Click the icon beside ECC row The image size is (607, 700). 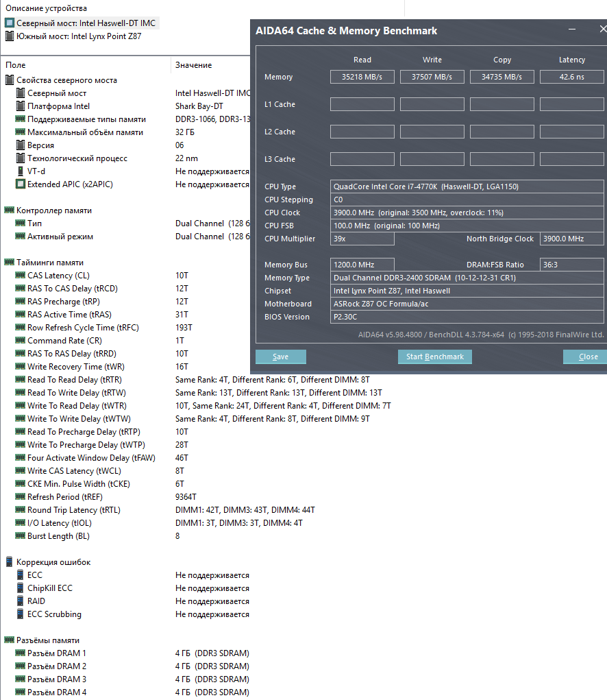tap(20, 575)
